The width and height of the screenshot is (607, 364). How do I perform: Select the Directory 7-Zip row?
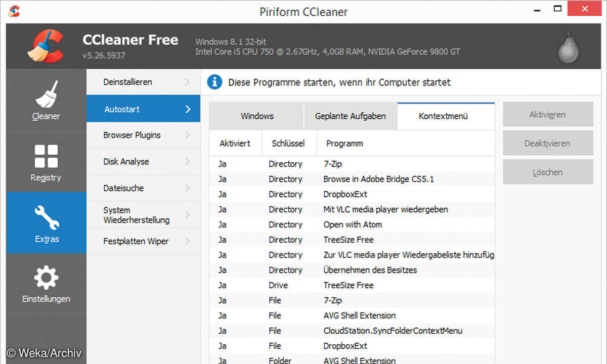[x=352, y=164]
